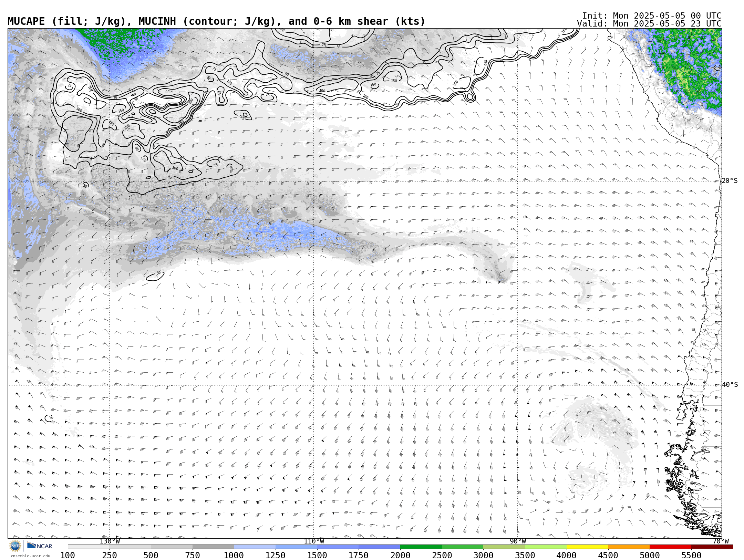Select the MUCAPE, MUCINH and shear title
Viewport: 744px width, 560px height.
216,22
